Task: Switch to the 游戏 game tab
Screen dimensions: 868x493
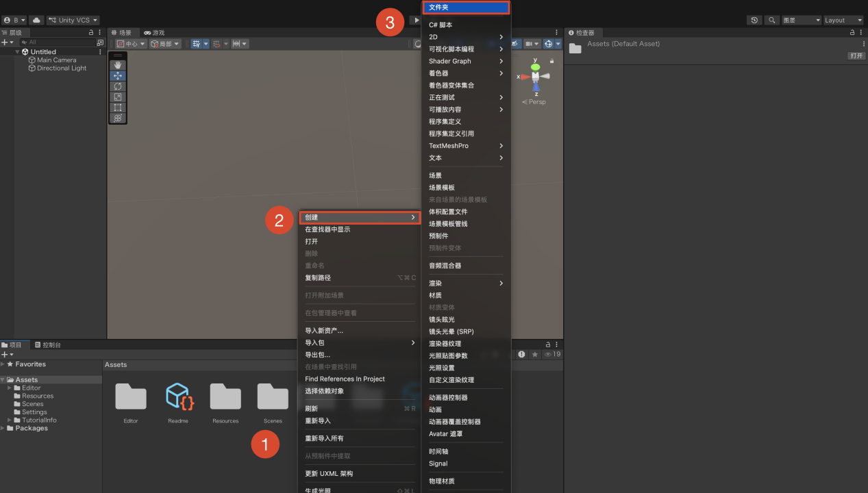Action: (x=154, y=32)
